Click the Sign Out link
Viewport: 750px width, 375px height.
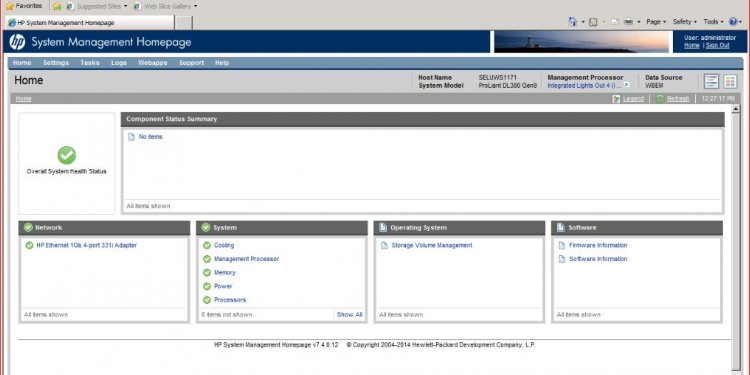coord(717,45)
